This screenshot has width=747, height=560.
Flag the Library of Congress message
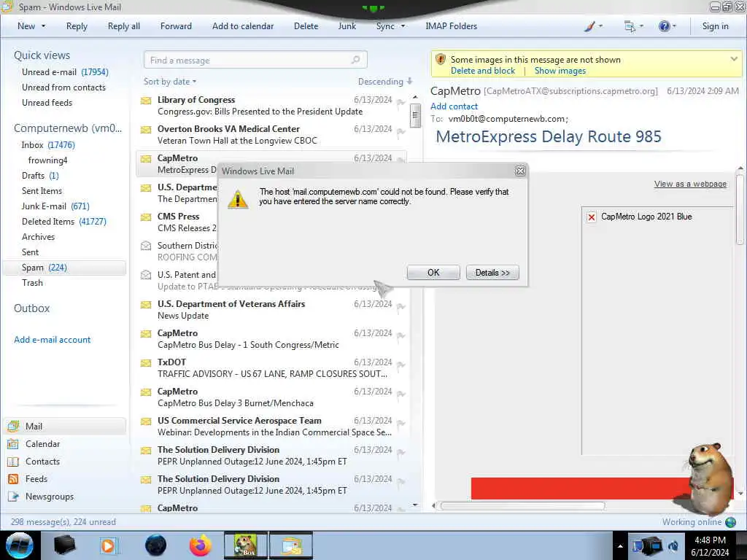point(400,102)
